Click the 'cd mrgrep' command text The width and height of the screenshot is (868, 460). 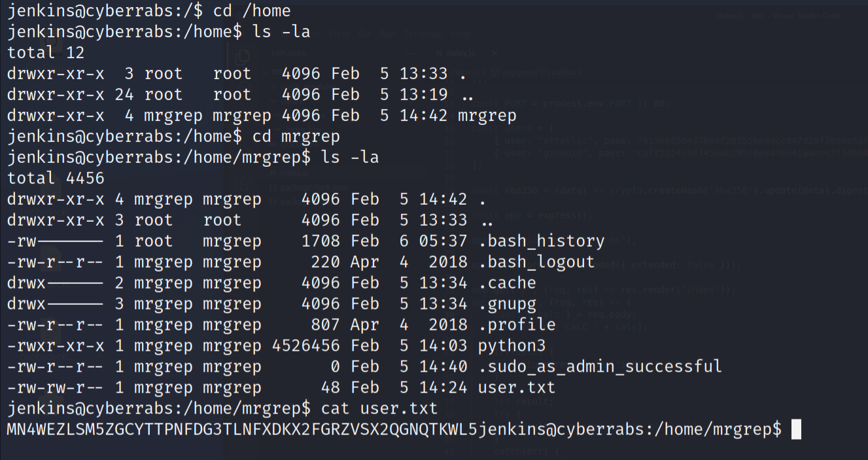[x=291, y=137]
